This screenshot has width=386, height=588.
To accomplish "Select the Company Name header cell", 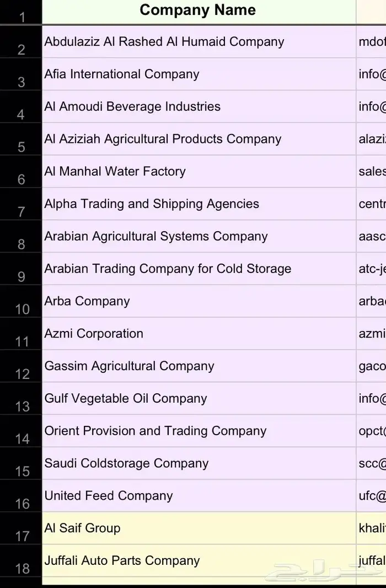I will coord(197,10).
